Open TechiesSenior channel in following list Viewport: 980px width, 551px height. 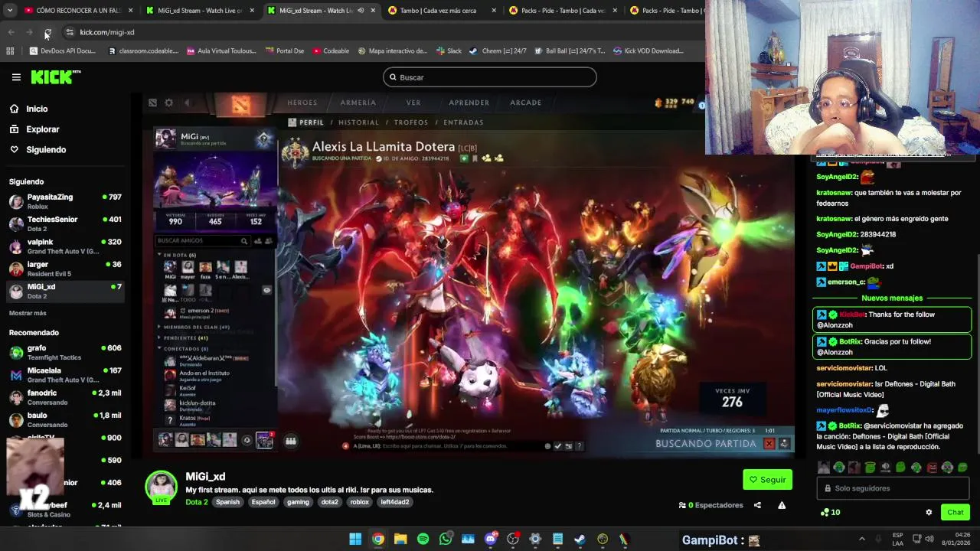(65, 223)
